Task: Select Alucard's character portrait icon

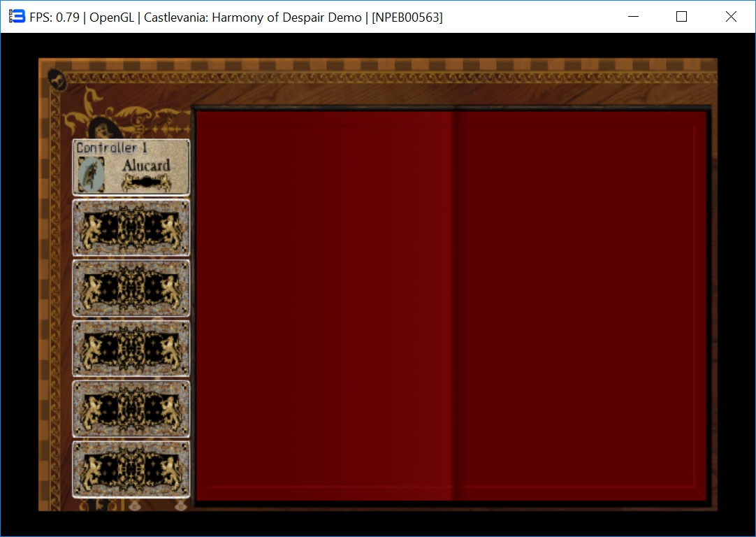Action: click(x=91, y=174)
